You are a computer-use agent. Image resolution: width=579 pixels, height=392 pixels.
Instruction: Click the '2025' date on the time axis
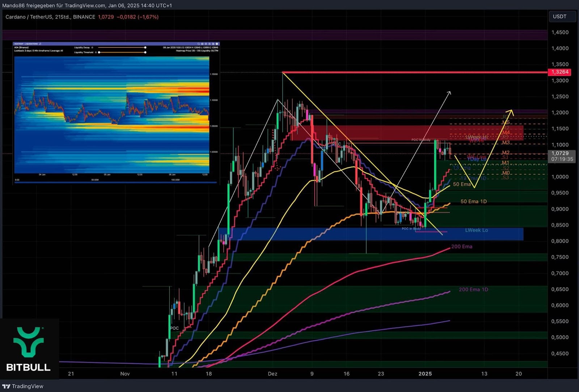[x=425, y=374]
